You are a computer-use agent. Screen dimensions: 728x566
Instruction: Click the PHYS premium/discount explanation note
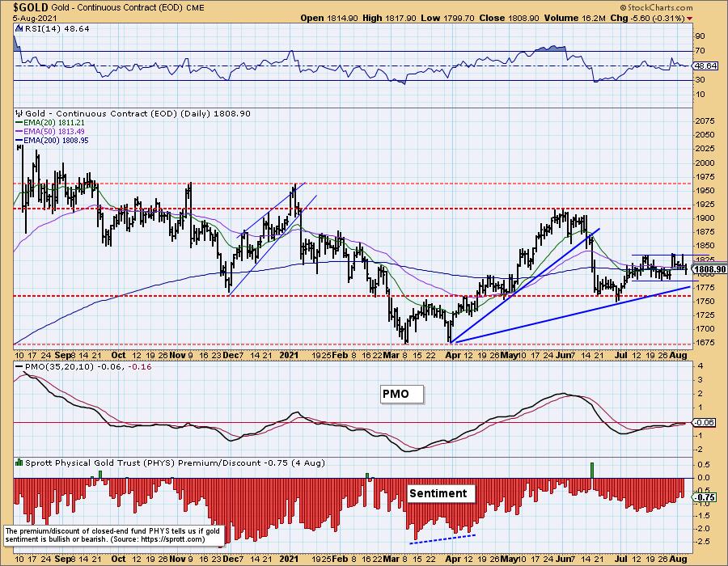pos(115,535)
